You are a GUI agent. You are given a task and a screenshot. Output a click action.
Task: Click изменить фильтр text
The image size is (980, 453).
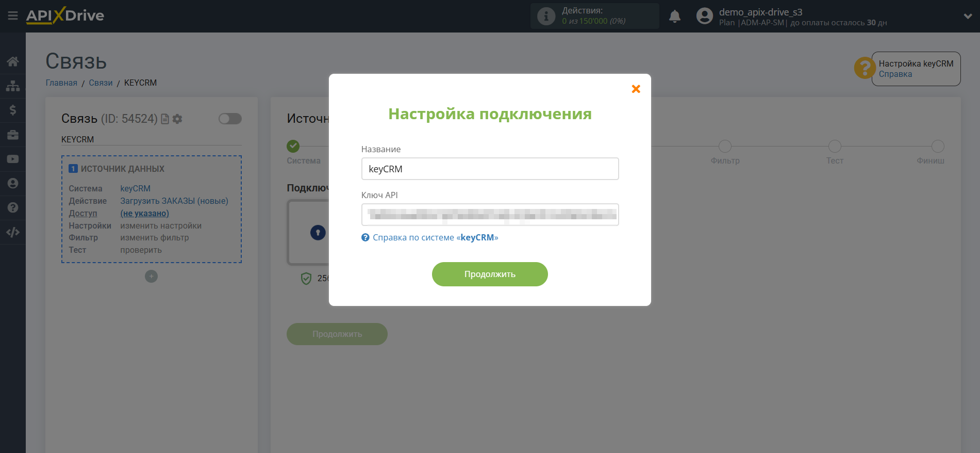tap(155, 237)
